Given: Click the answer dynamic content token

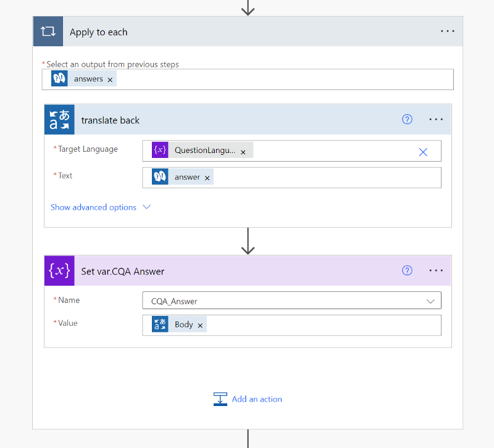Looking at the screenshot, I should coord(182,176).
